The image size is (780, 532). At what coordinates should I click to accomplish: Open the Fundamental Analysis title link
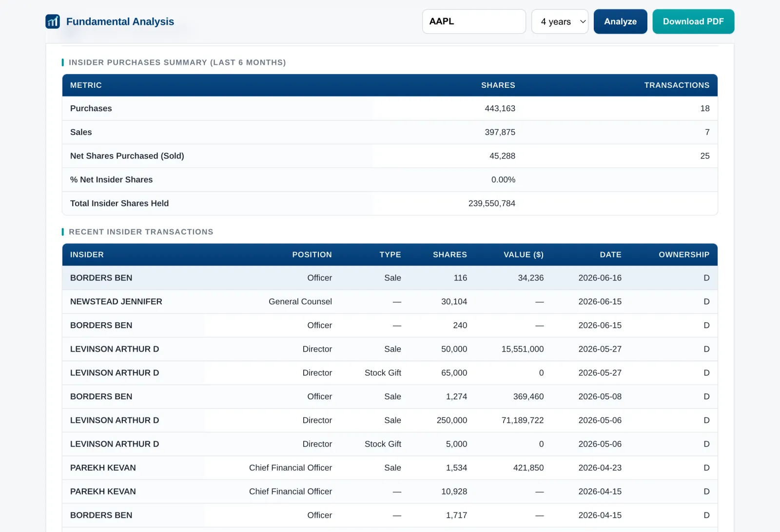pos(120,21)
